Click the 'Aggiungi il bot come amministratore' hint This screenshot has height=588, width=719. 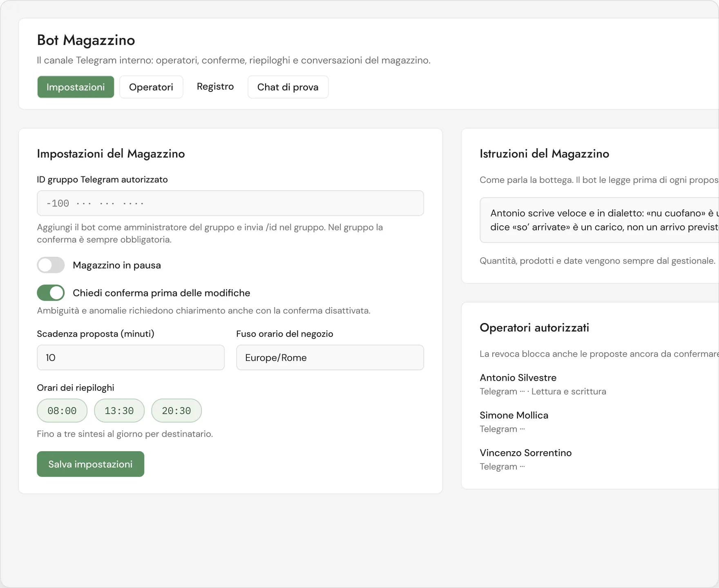[x=210, y=233]
